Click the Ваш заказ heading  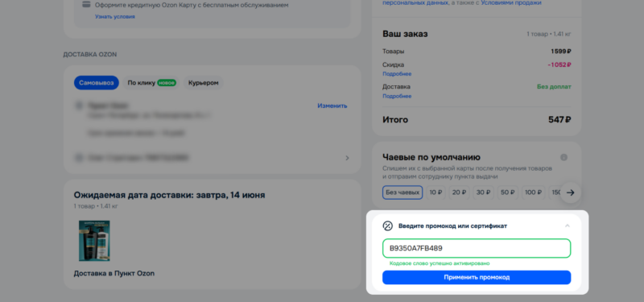pos(405,34)
